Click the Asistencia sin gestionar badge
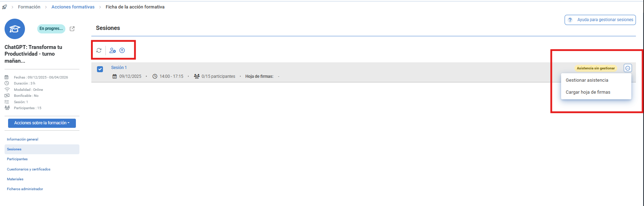Image resolution: width=644 pixels, height=206 pixels. [x=596, y=68]
